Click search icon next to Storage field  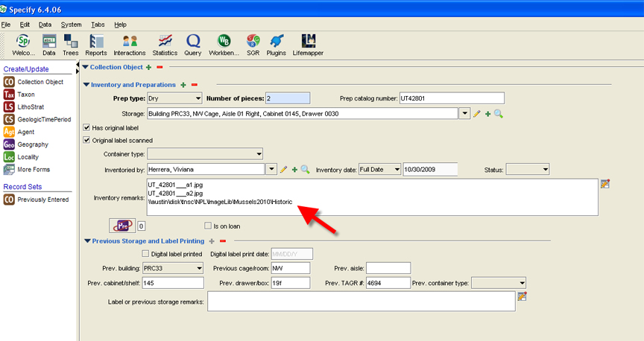[499, 114]
